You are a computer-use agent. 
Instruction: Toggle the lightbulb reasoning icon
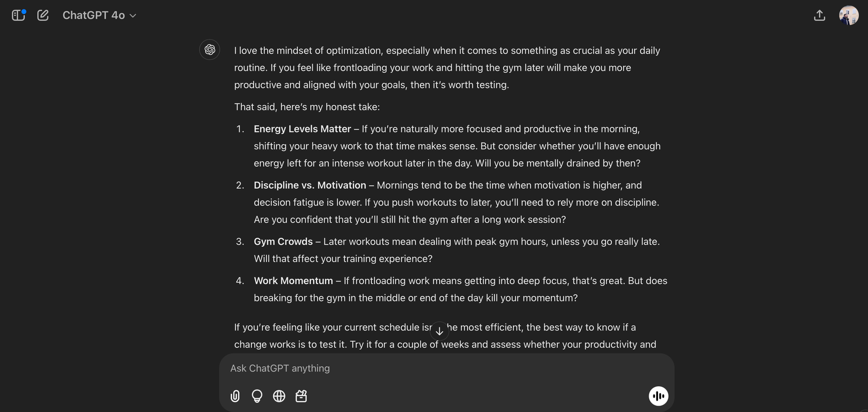tap(257, 396)
